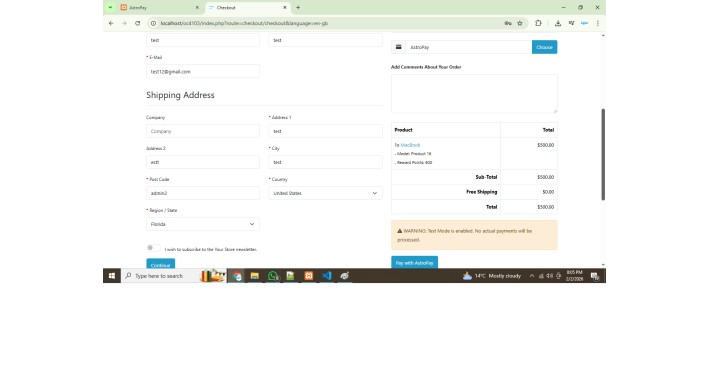Open the weather widget showing 14°C
Image resolution: width=710 pixels, height=380 pixels.
[x=492, y=276]
